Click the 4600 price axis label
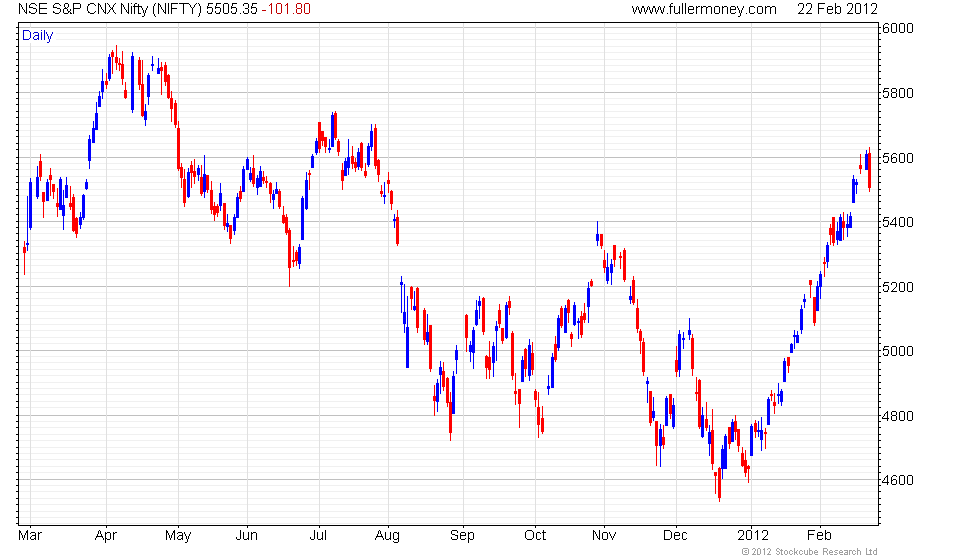The image size is (960, 560). (x=898, y=480)
